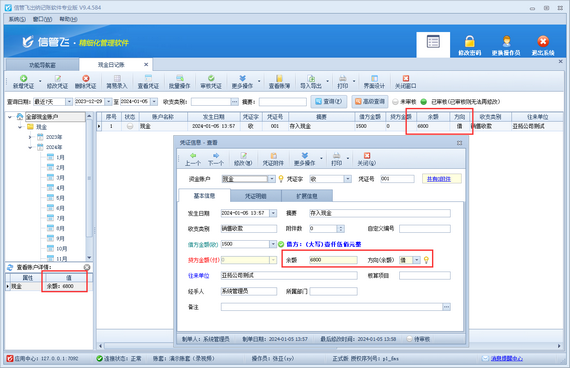This screenshot has width=570, height=368.
Task: Click the 查询 search button
Action: click(x=329, y=101)
